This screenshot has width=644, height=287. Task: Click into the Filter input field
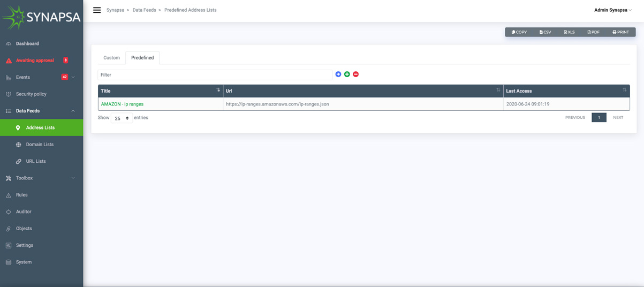click(215, 75)
